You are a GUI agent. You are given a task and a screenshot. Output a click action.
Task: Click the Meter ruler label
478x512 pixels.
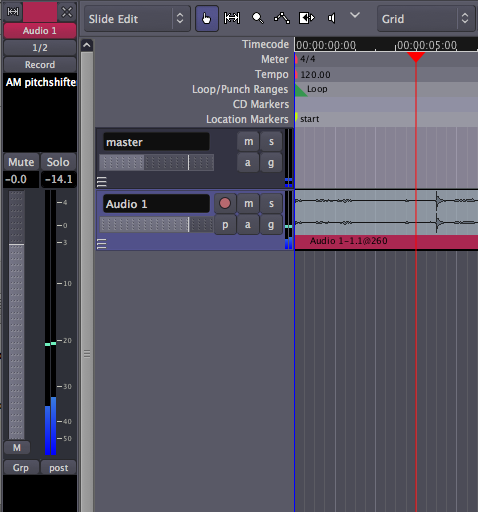pyautogui.click(x=275, y=59)
